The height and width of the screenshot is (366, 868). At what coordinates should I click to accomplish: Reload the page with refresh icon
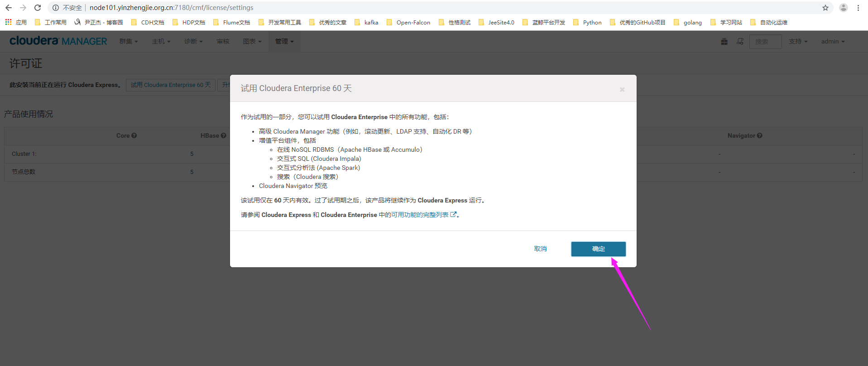point(38,8)
